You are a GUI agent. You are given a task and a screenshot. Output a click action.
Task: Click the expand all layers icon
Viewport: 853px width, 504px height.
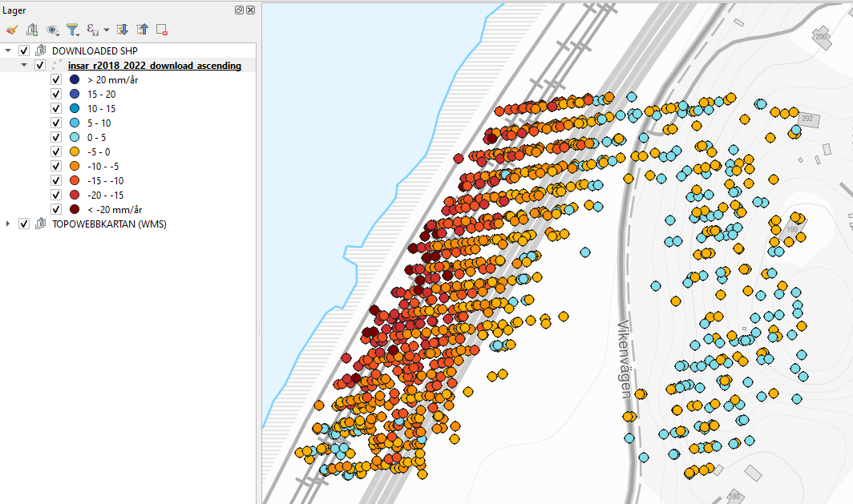[x=123, y=30]
